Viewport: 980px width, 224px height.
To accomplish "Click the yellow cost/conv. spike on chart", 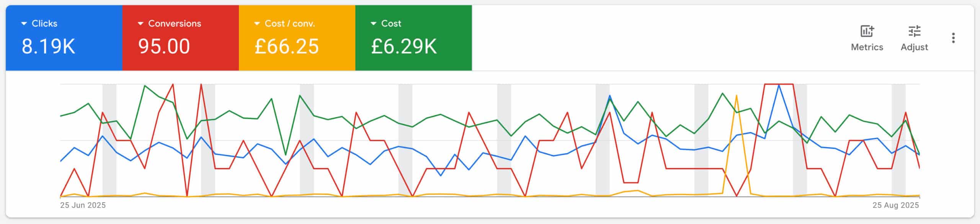I will tap(736, 96).
